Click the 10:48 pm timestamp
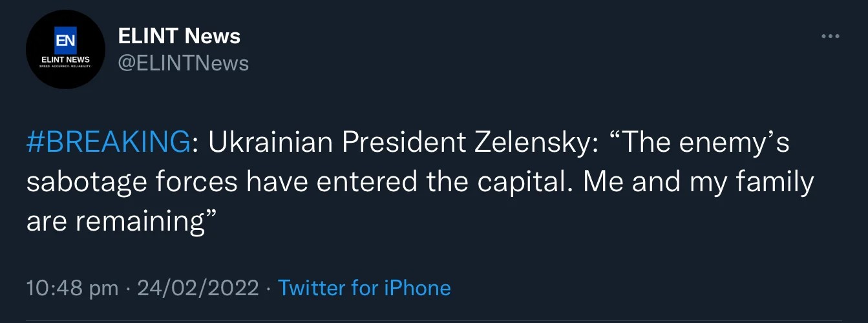The image size is (868, 323). pos(72,287)
